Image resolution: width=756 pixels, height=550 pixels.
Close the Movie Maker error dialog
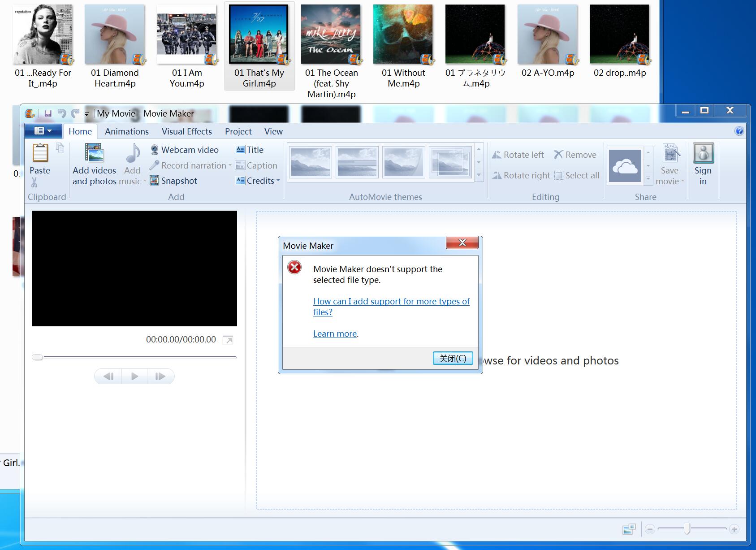tap(462, 243)
